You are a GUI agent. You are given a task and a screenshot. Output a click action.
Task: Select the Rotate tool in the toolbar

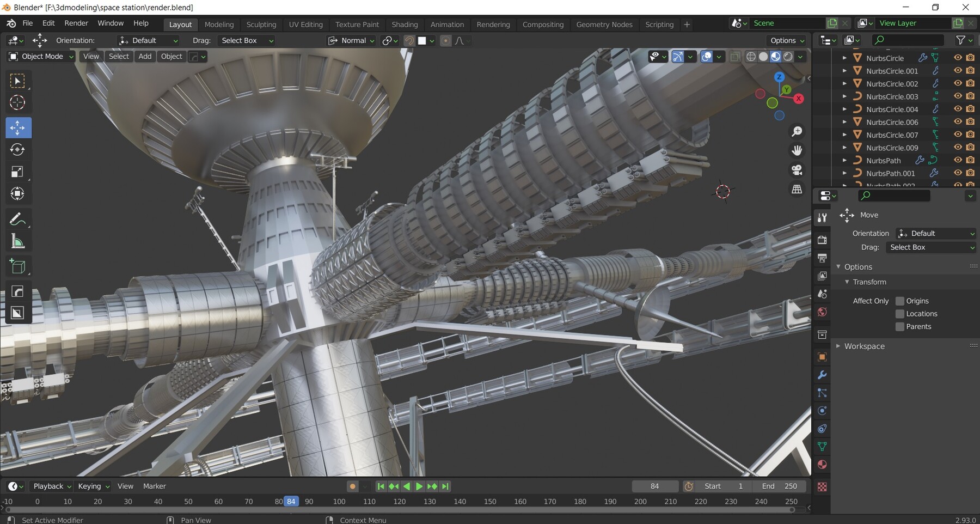coord(18,150)
